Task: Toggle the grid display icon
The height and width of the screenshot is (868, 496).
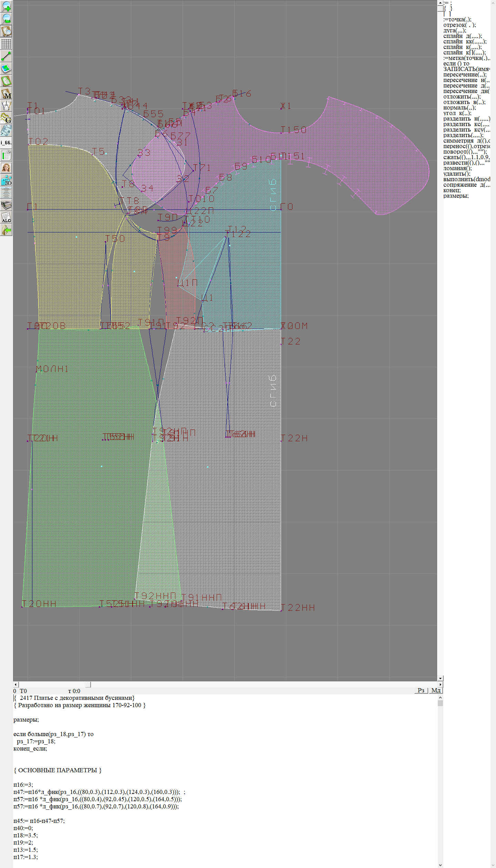Action: point(6,44)
